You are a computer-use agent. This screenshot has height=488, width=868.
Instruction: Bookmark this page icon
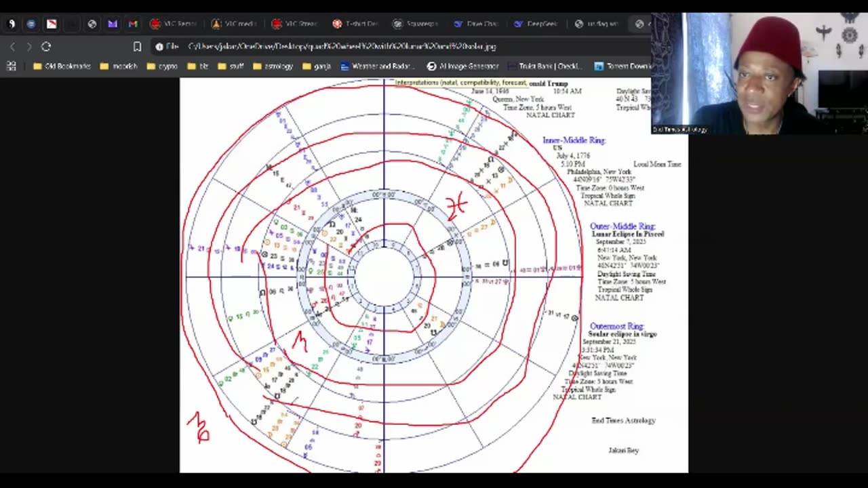click(137, 47)
